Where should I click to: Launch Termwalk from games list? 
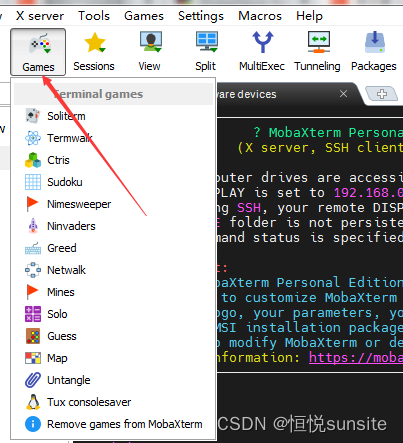[113, 138]
